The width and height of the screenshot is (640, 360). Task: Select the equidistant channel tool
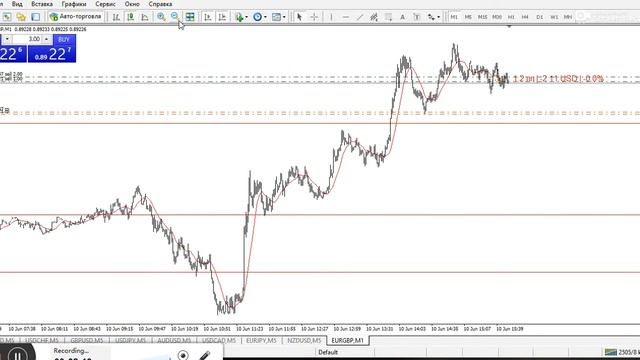(373, 17)
